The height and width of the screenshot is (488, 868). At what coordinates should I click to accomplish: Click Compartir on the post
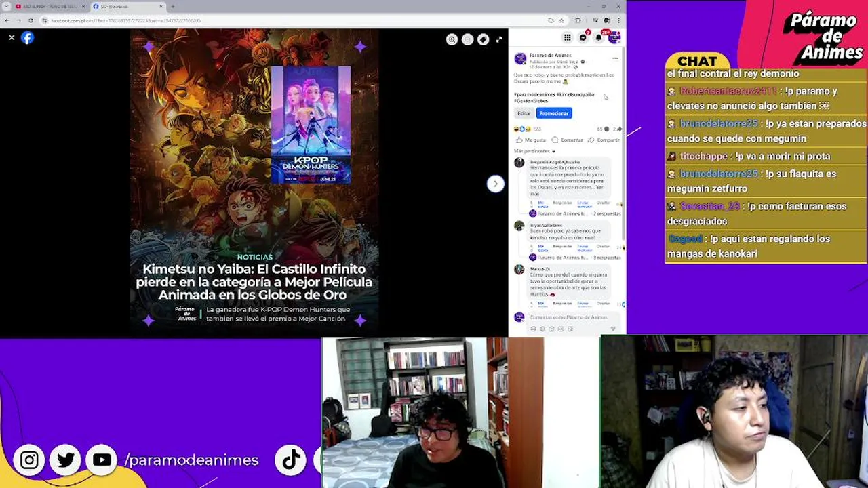pos(604,140)
